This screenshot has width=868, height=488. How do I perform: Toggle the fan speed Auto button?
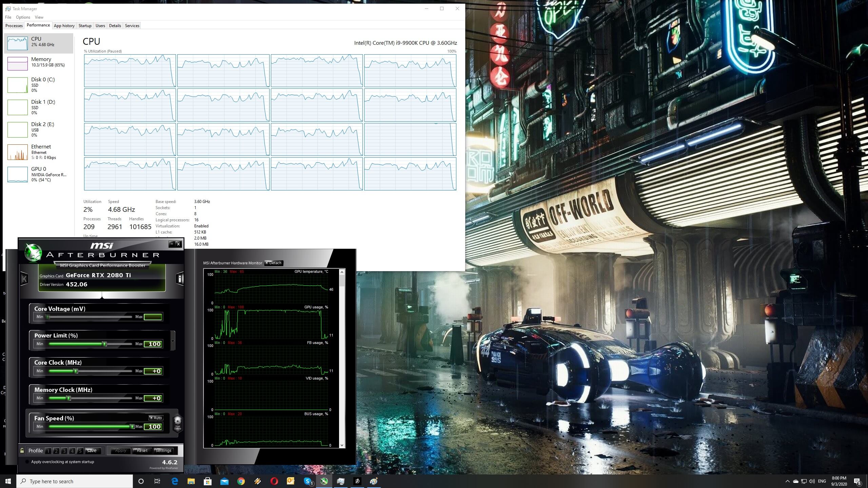[156, 418]
